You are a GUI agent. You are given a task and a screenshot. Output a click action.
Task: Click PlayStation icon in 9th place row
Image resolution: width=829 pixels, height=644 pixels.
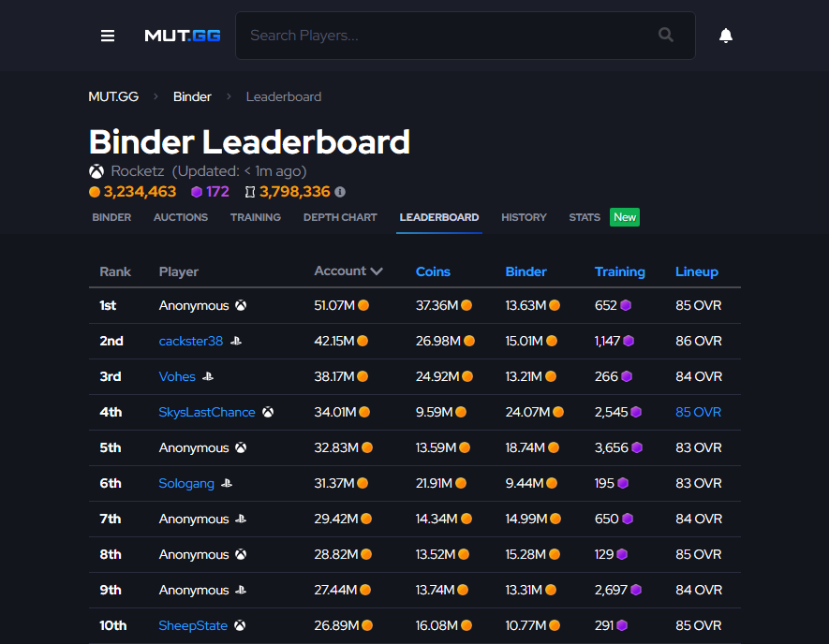coord(241,590)
